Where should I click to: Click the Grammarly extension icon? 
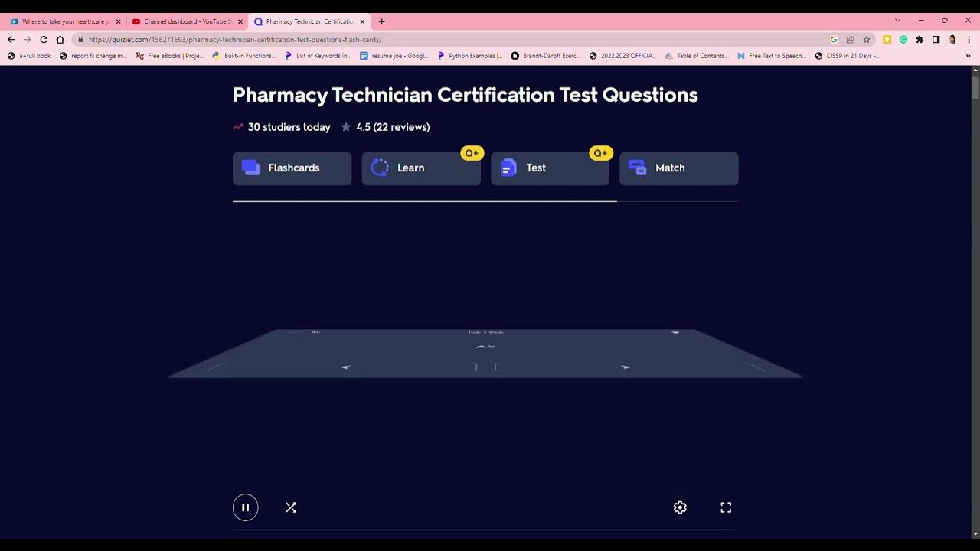(x=903, y=39)
